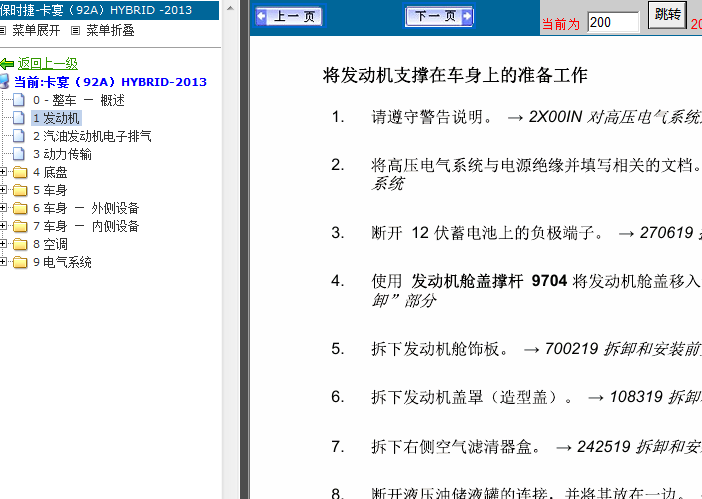
Task: Click the 当前为 label
Action: click(x=561, y=24)
